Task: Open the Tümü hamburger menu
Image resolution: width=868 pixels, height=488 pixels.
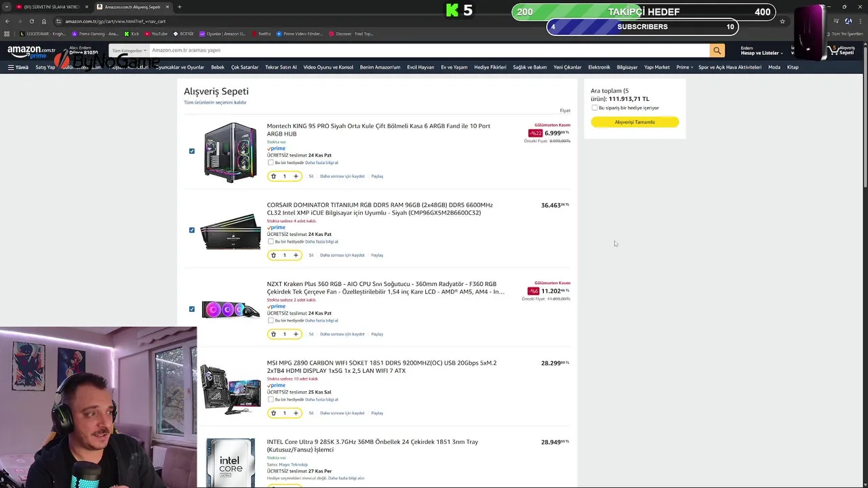Action: [18, 67]
